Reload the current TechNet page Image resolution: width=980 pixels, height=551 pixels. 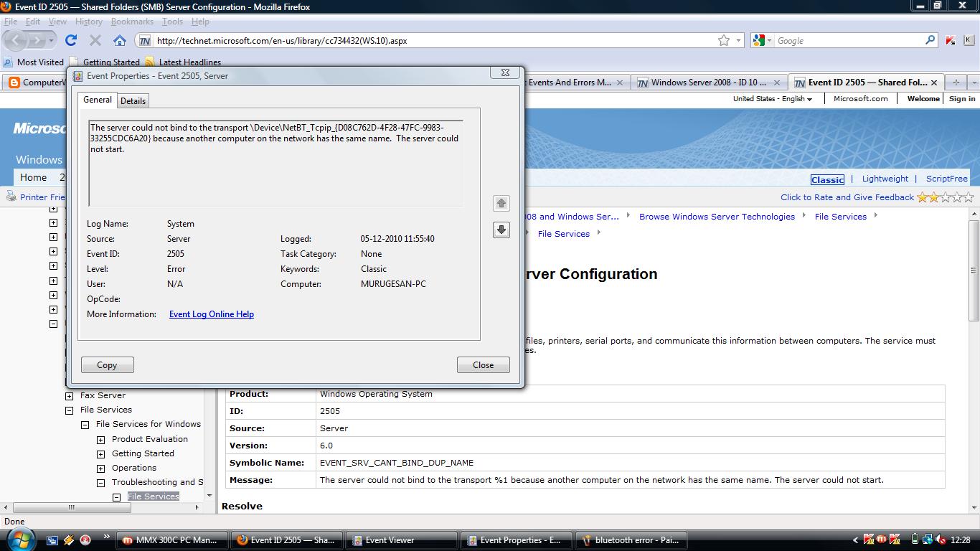tap(71, 40)
